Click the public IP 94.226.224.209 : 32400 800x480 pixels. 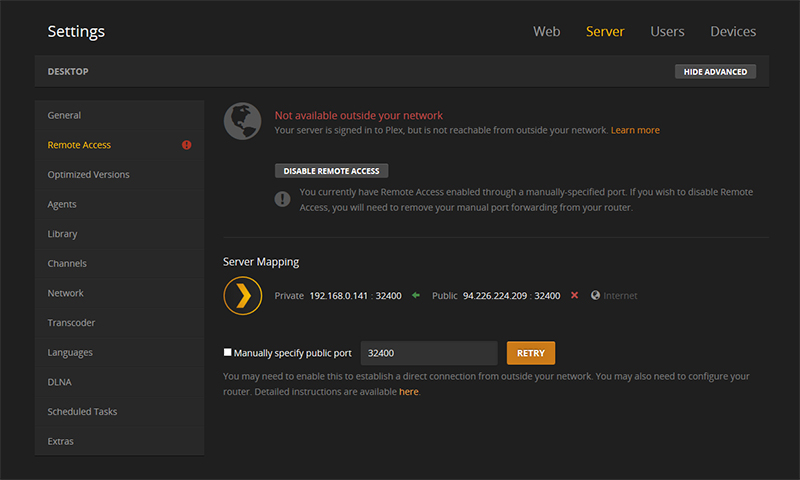(511, 296)
